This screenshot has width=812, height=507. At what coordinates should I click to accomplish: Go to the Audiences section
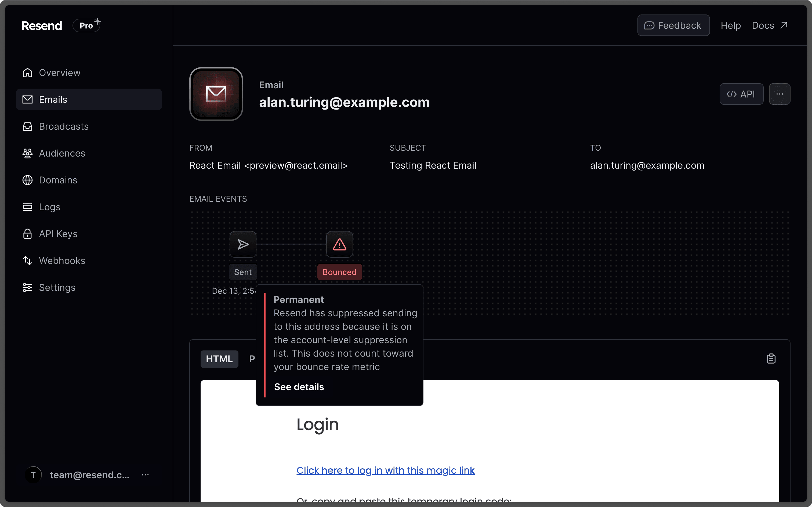[x=62, y=153]
